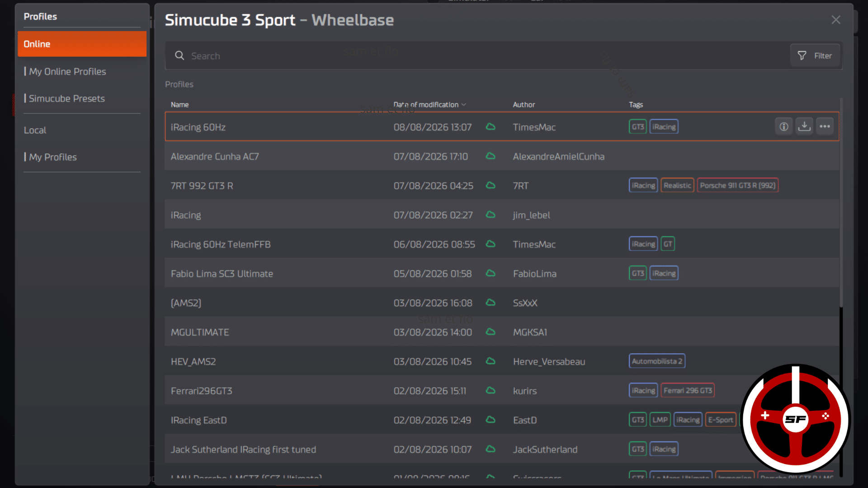The width and height of the screenshot is (868, 488).
Task: Click author AlexandreAmielCunha
Action: point(558,156)
